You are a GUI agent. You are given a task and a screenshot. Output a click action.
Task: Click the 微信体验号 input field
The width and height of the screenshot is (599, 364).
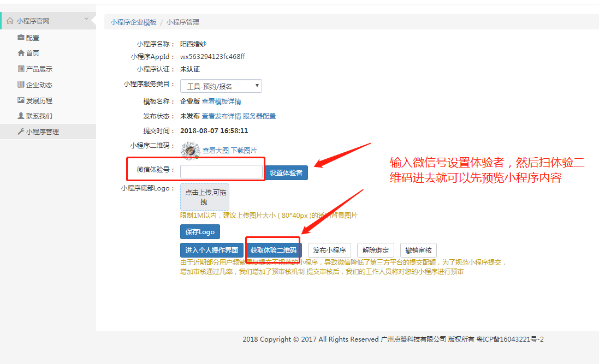pos(221,172)
